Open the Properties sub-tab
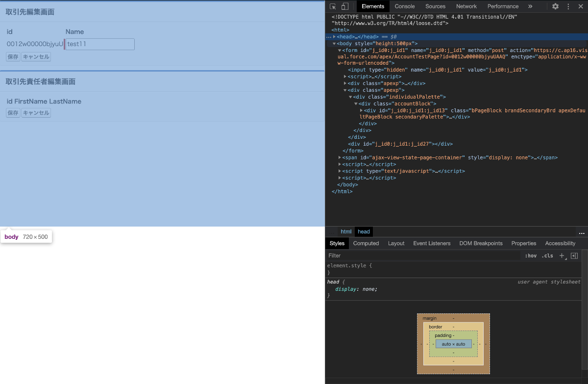Viewport: 588px width, 384px height. 524,243
